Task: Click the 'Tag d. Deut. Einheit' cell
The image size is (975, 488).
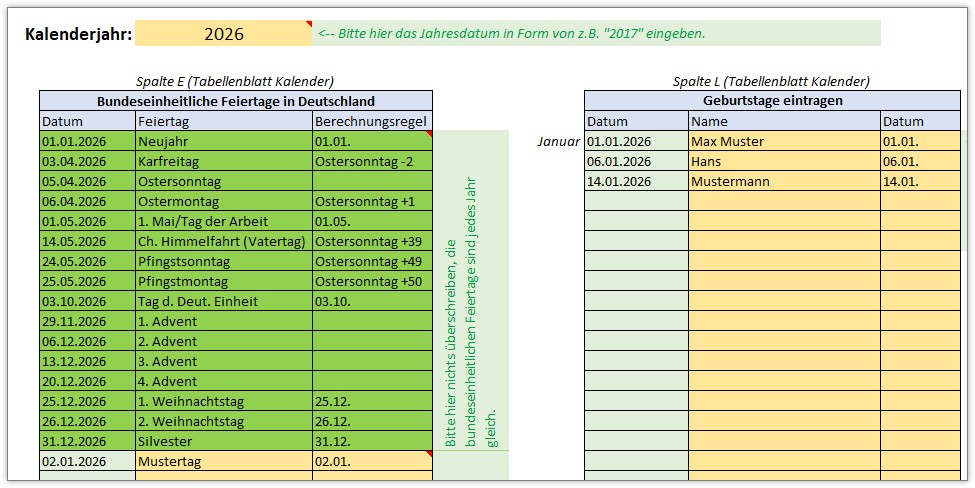Action: tap(223, 301)
